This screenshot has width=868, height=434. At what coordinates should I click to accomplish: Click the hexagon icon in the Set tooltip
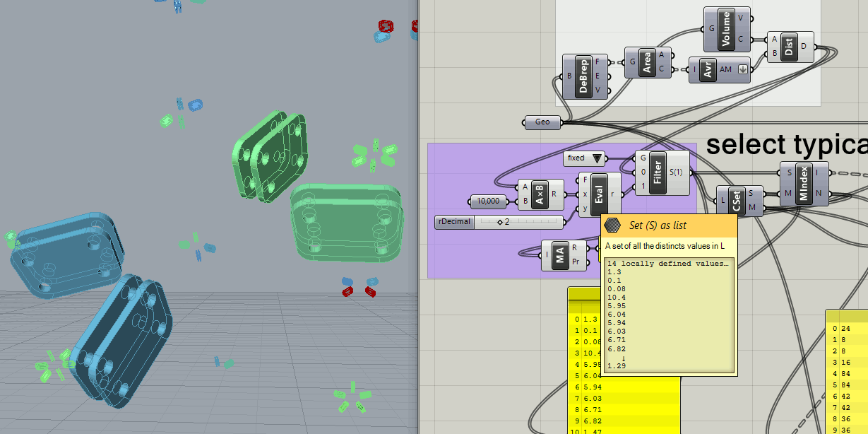pyautogui.click(x=612, y=225)
